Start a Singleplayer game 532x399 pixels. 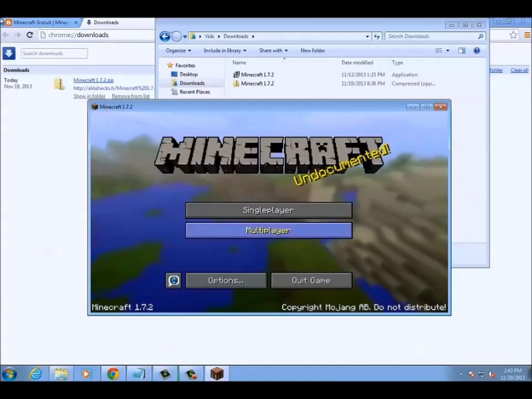(x=269, y=210)
